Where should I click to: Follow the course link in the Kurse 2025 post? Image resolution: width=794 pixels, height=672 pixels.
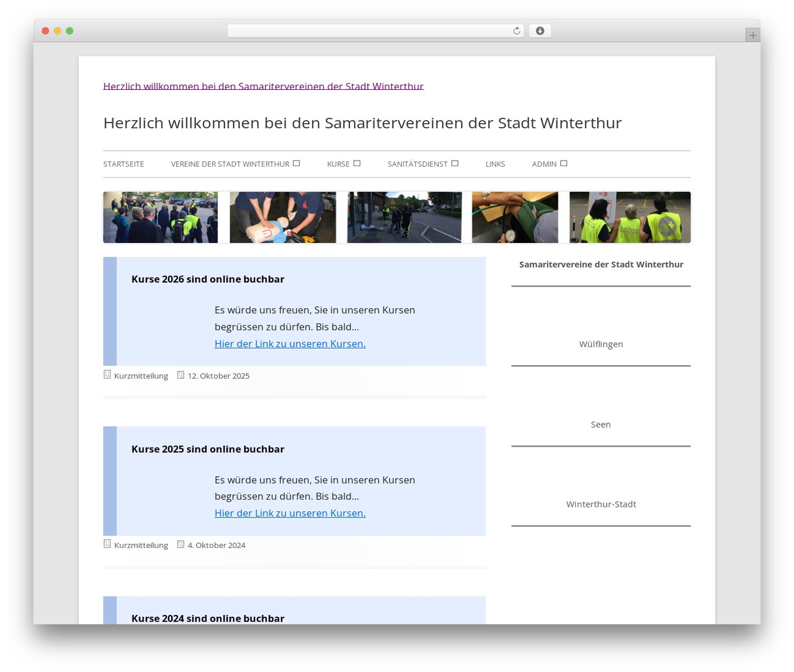click(x=290, y=513)
